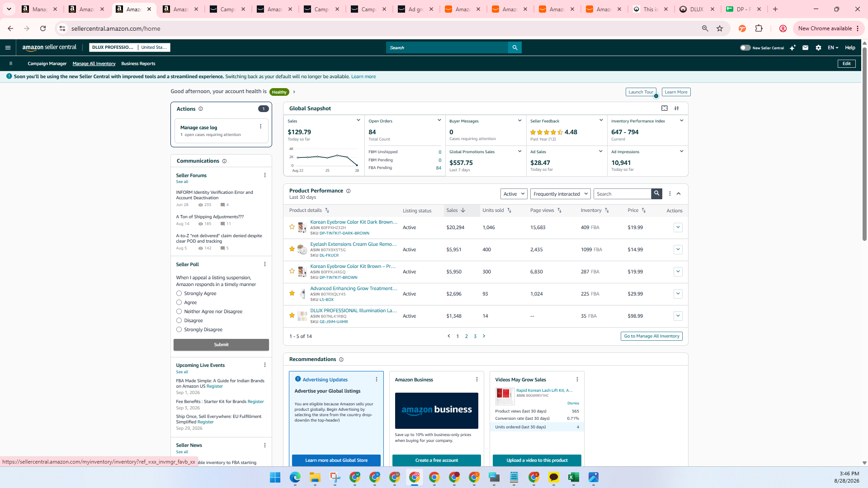Click the bookmark flag icon in favorites bar

[x=11, y=64]
